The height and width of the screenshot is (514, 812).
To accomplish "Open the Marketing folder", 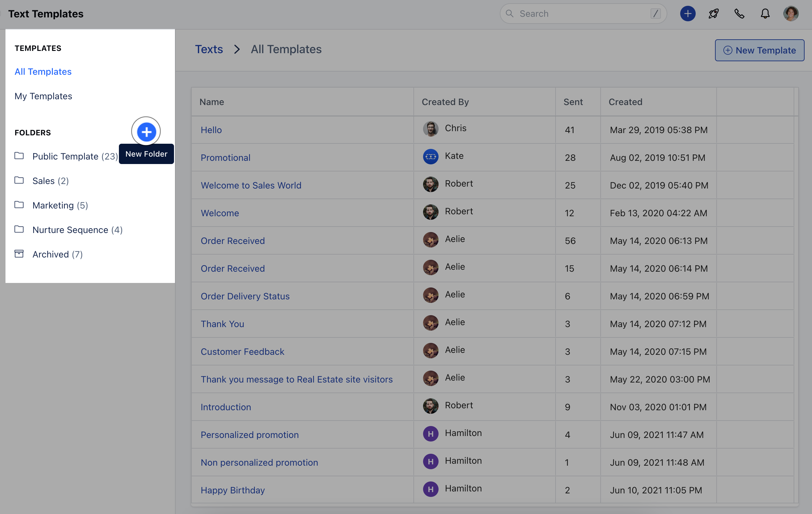I will pos(53,205).
